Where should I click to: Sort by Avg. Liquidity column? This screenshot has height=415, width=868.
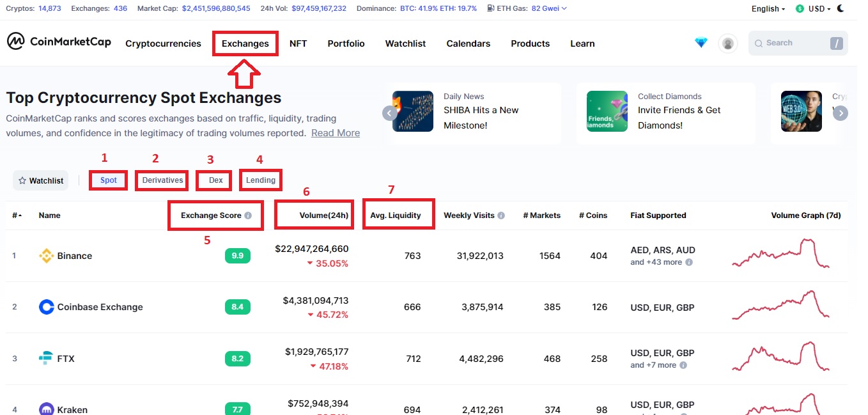tap(396, 215)
